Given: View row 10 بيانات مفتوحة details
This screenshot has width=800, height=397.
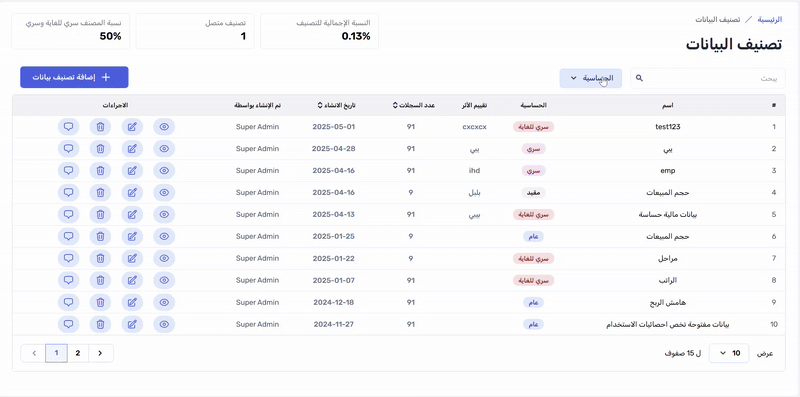Looking at the screenshot, I should pos(164,324).
